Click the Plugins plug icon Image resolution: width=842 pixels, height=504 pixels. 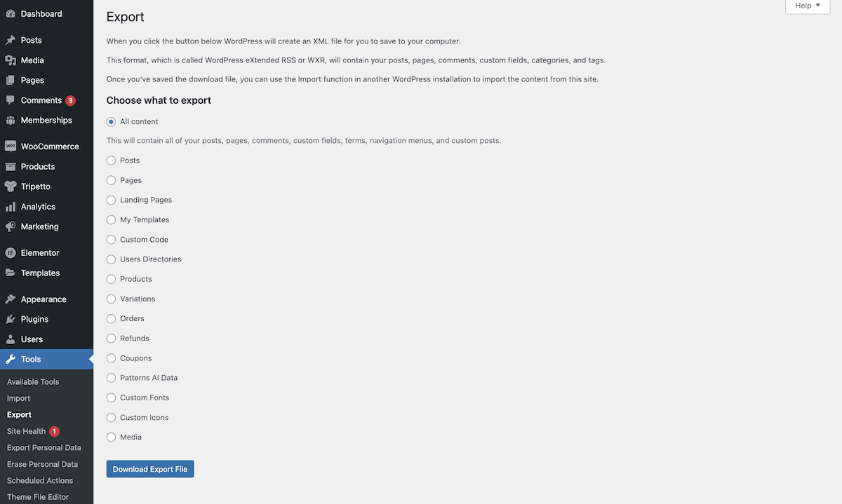click(x=11, y=319)
